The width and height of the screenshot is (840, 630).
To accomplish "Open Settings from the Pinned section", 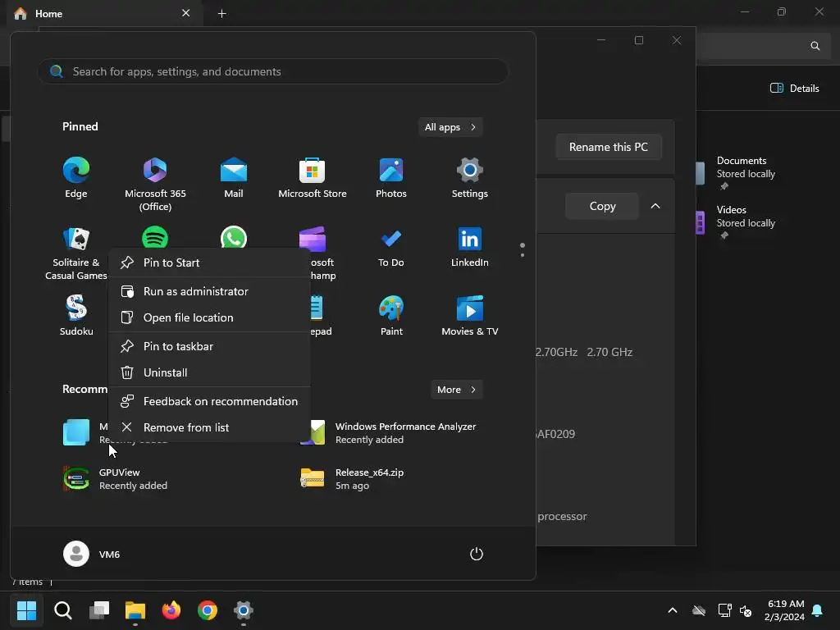I will coord(470,178).
